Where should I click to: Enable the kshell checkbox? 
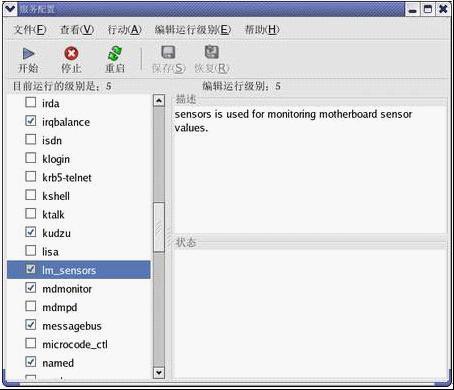31,195
